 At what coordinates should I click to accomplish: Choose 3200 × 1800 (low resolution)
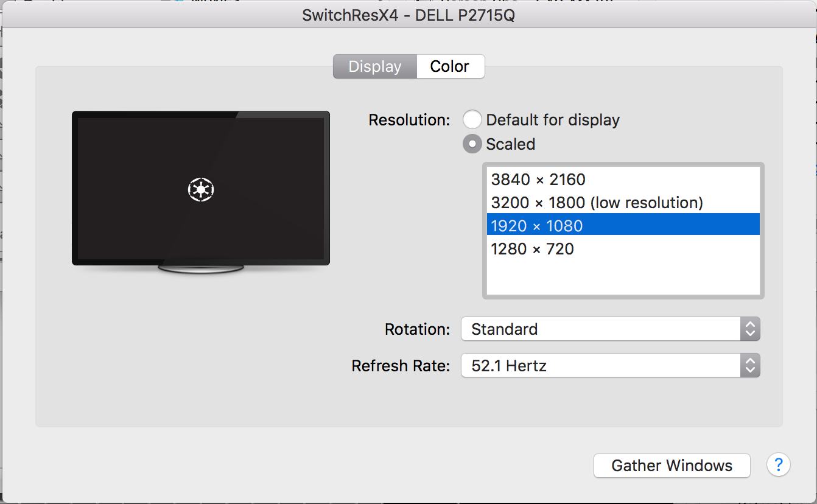click(x=623, y=203)
